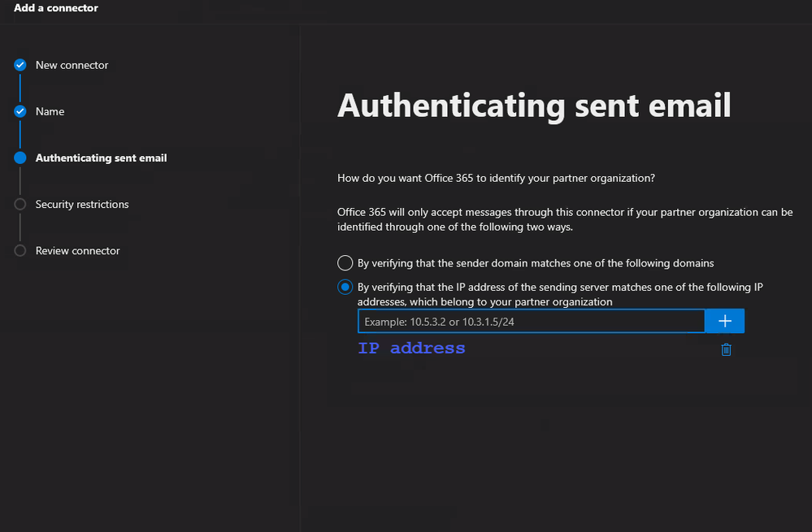The width and height of the screenshot is (812, 532).
Task: Click the Authenticating sent email step circle
Action: [20, 158]
